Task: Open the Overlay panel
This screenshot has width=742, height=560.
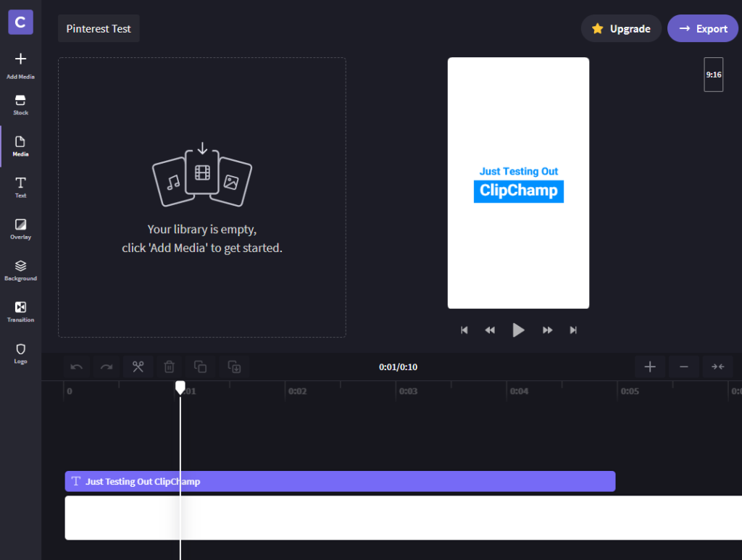Action: [x=20, y=229]
